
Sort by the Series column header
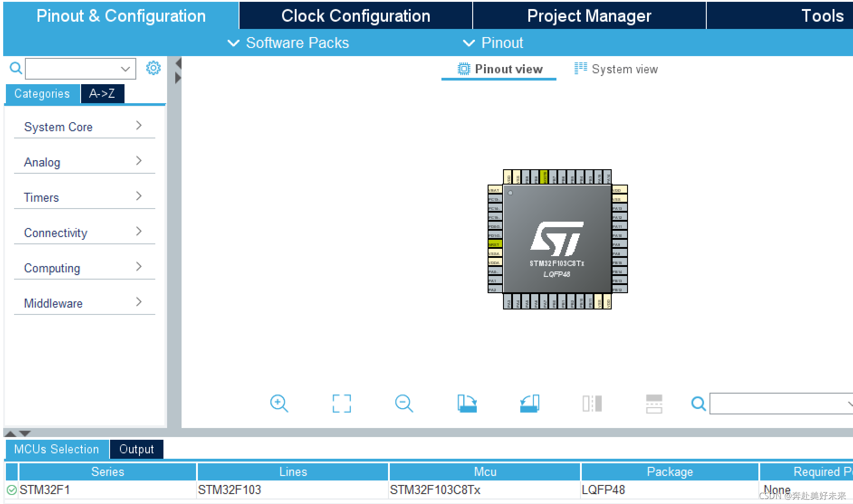coord(108,472)
